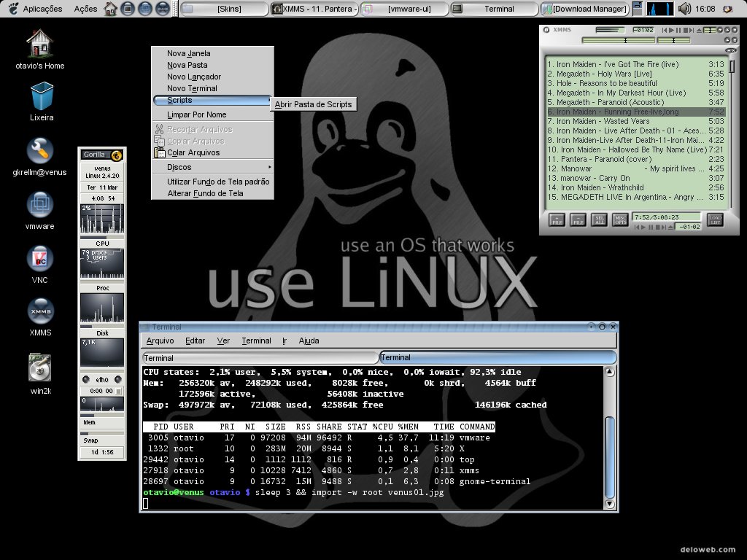Click the MISC OPTS playlist button

coord(620,220)
